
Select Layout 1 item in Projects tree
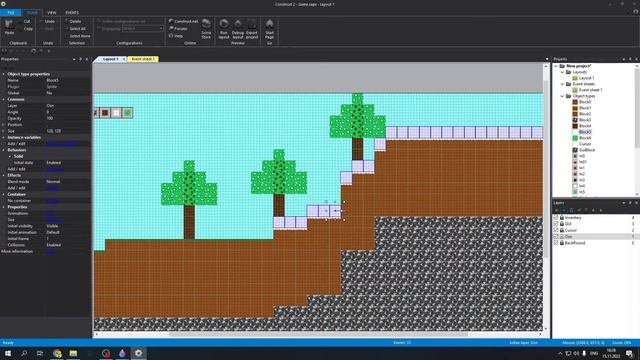pos(583,78)
